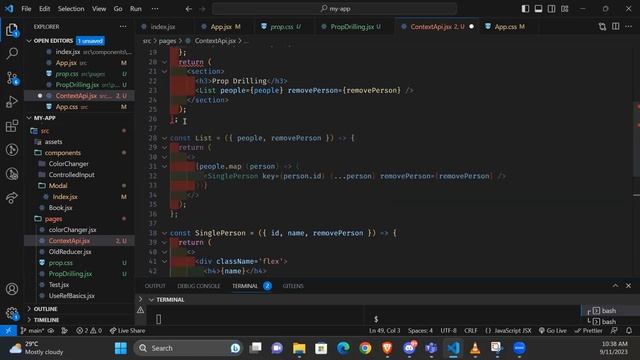This screenshot has height=360, width=640.
Task: Click ContextApi.jsx in the breadcrumb
Action: pyautogui.click(x=215, y=41)
